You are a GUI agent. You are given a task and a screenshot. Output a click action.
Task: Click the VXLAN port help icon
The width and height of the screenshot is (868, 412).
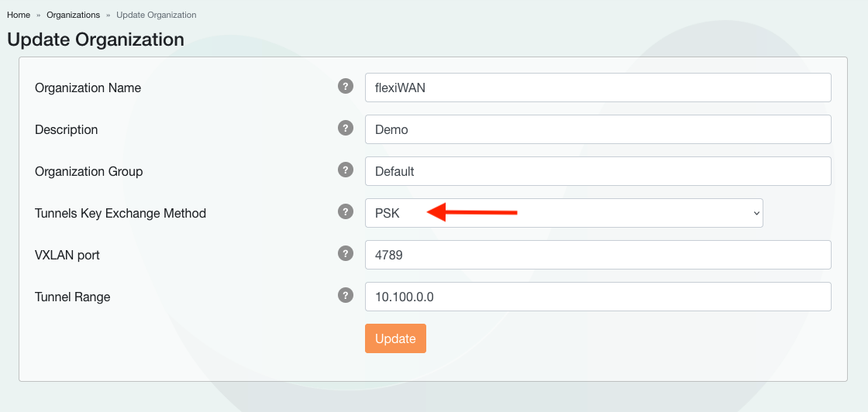point(346,253)
